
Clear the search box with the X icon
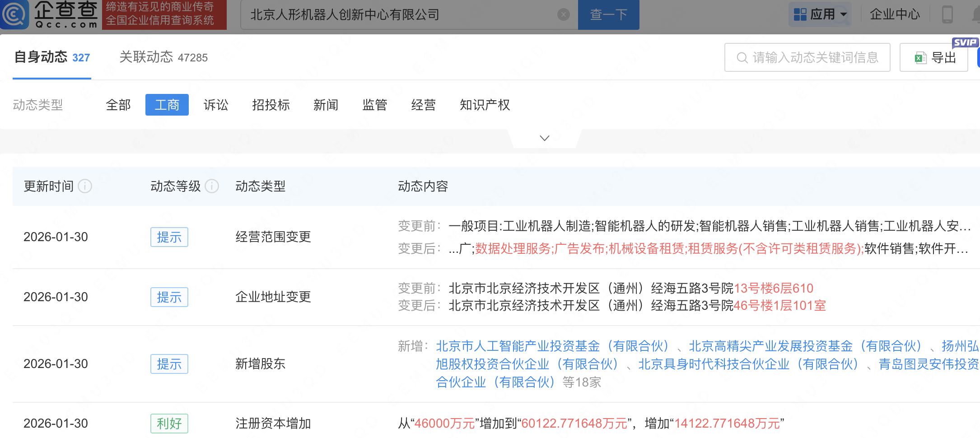coord(563,15)
